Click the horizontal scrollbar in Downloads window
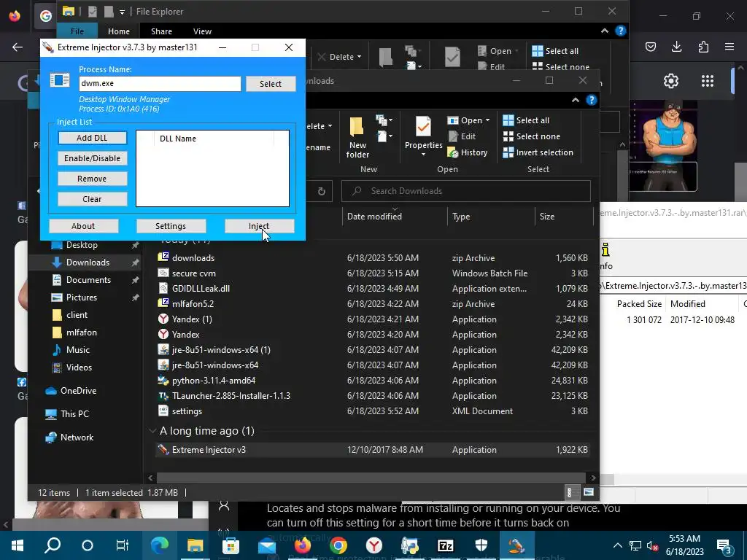747x560 pixels. click(371, 478)
